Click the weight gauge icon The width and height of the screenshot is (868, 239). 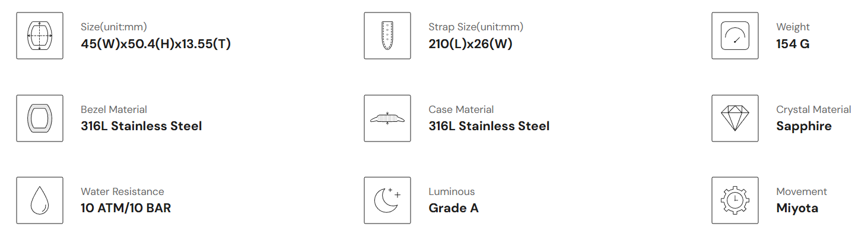(735, 36)
